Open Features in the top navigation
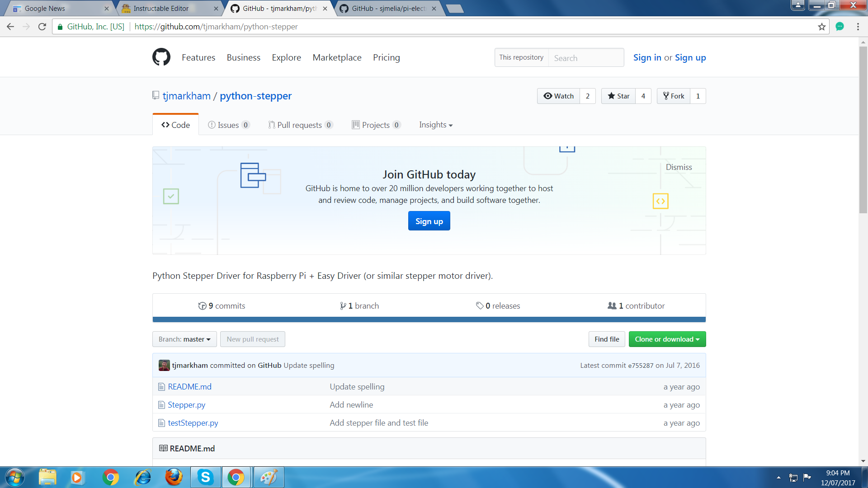The image size is (868, 488). pos(198,57)
